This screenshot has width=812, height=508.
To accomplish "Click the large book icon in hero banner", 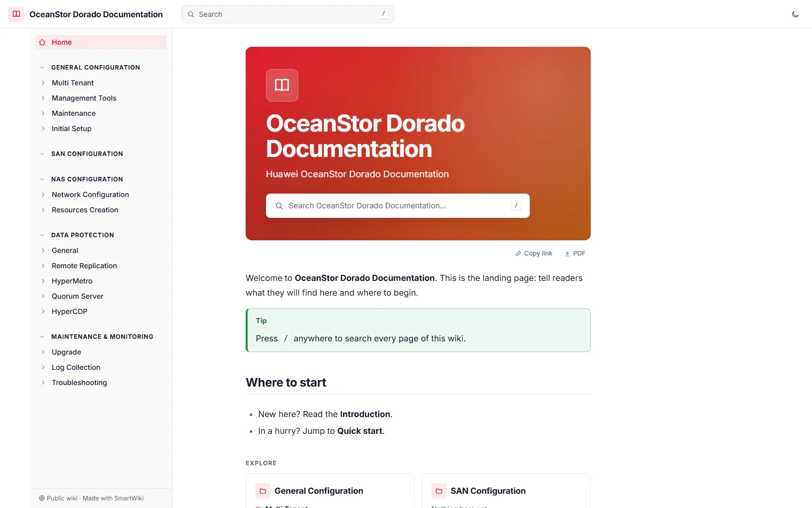I will pyautogui.click(x=282, y=85).
